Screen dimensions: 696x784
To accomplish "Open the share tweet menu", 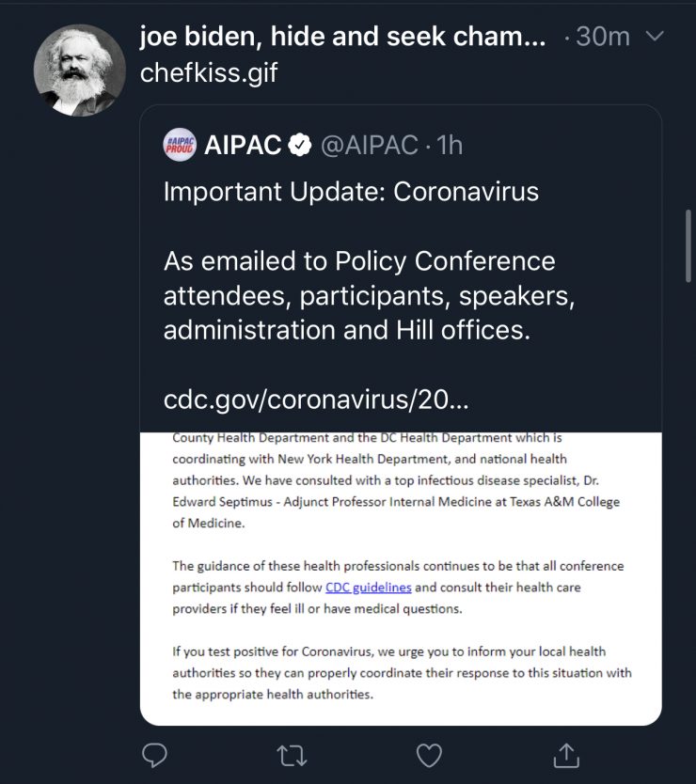I will click(566, 754).
